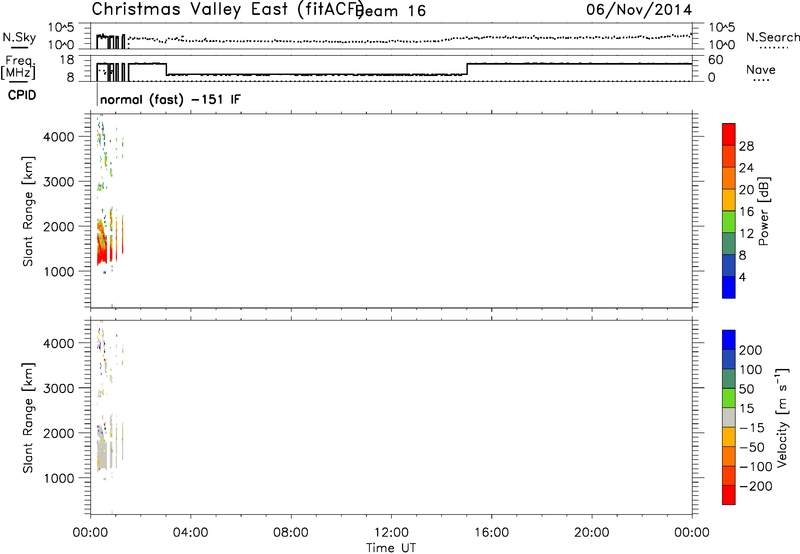Pick the bright blue top segment of velocity color bar
The image size is (800, 554).
click(x=729, y=340)
